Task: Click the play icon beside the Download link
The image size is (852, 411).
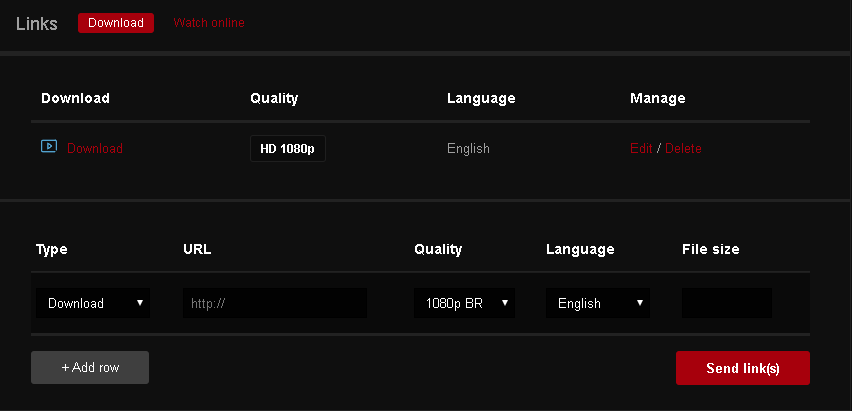Action: 48,146
